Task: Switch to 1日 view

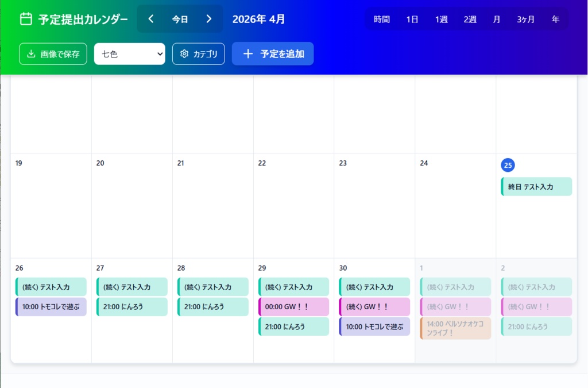Action: point(412,20)
